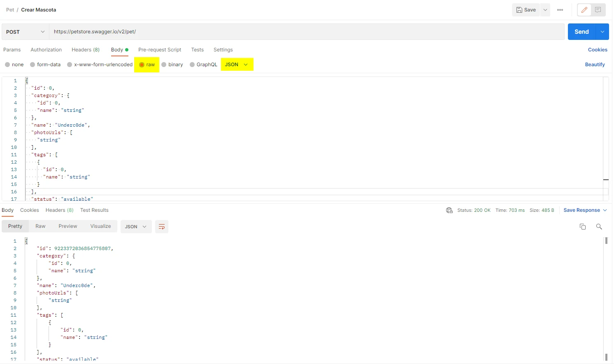Select the raw body type

(147, 65)
